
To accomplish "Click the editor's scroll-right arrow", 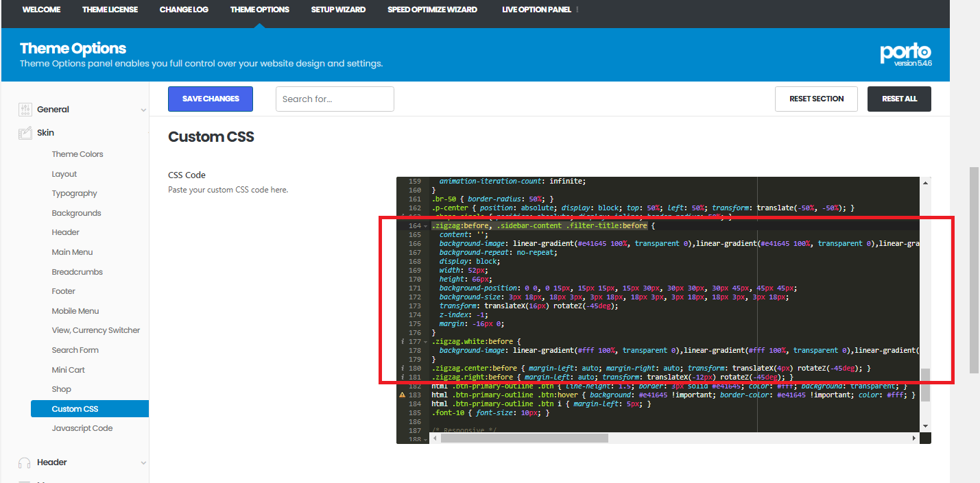I will click(x=914, y=438).
